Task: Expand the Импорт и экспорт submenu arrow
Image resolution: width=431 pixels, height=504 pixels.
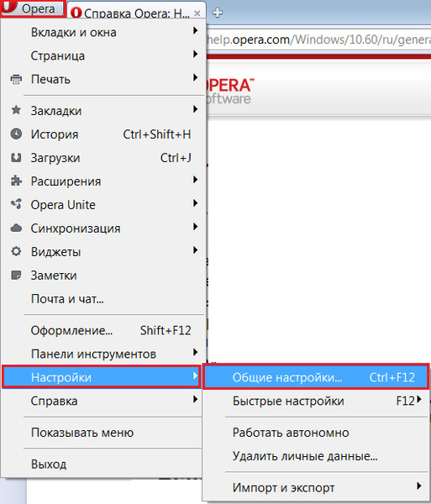Action: point(418,486)
